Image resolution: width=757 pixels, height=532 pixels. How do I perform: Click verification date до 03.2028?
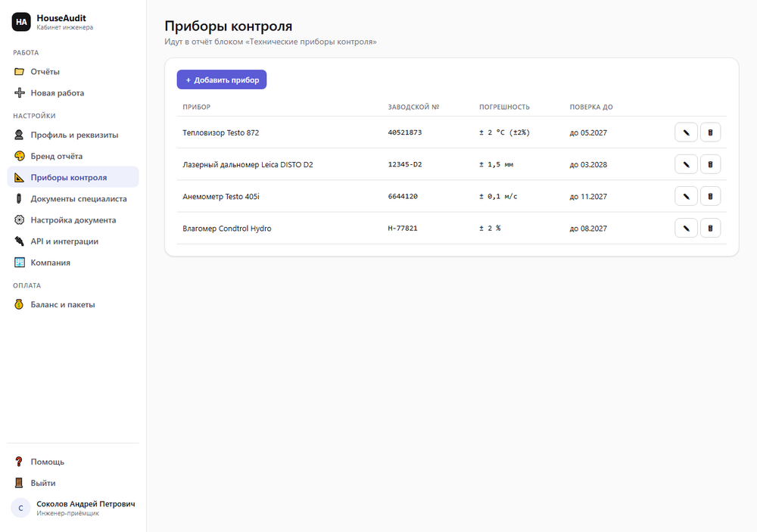coord(588,164)
